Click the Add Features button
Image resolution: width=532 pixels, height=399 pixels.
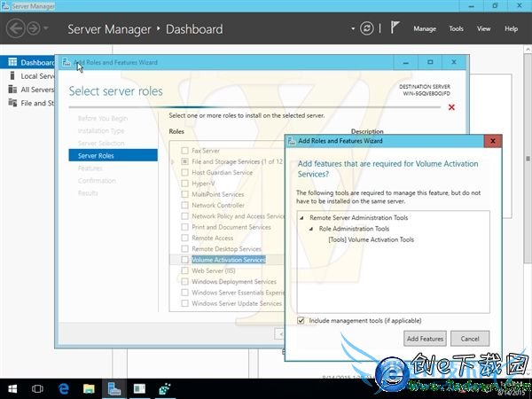(x=425, y=339)
